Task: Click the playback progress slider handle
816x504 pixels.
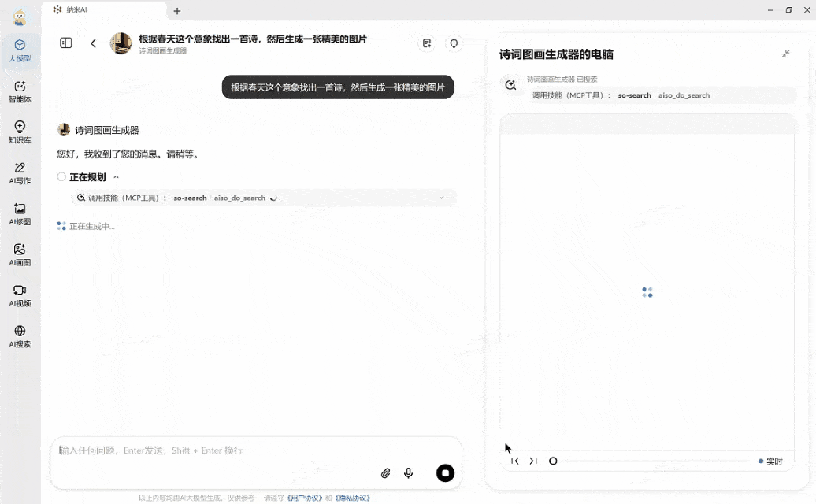Action: coord(553,461)
